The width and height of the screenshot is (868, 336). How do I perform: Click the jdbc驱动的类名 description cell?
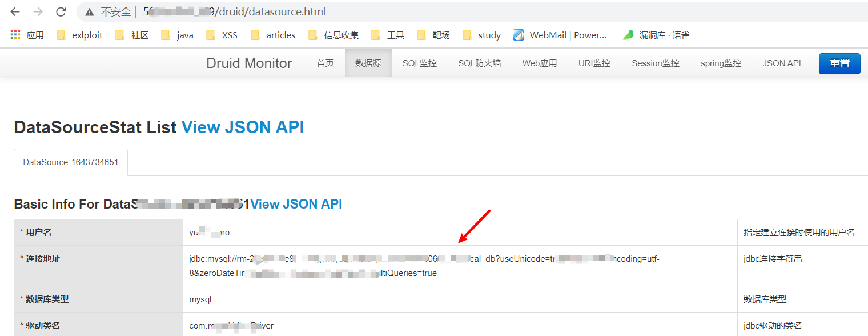pos(773,325)
